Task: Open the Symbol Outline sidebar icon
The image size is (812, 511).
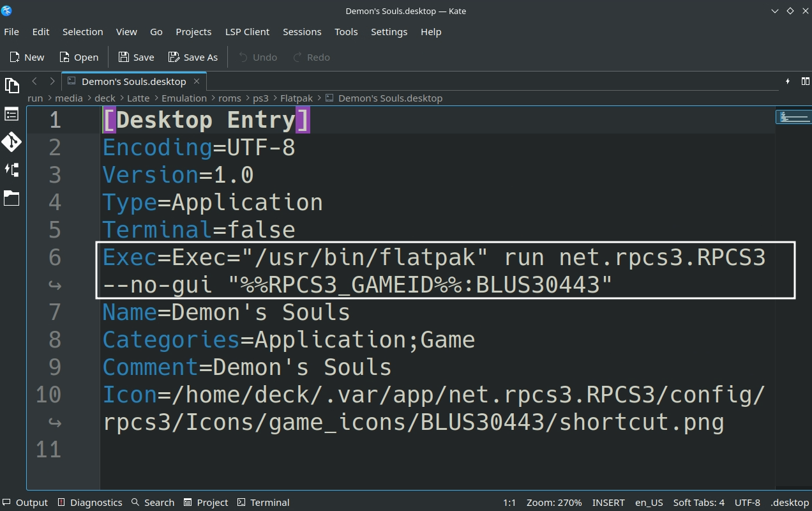Action: [x=11, y=114]
